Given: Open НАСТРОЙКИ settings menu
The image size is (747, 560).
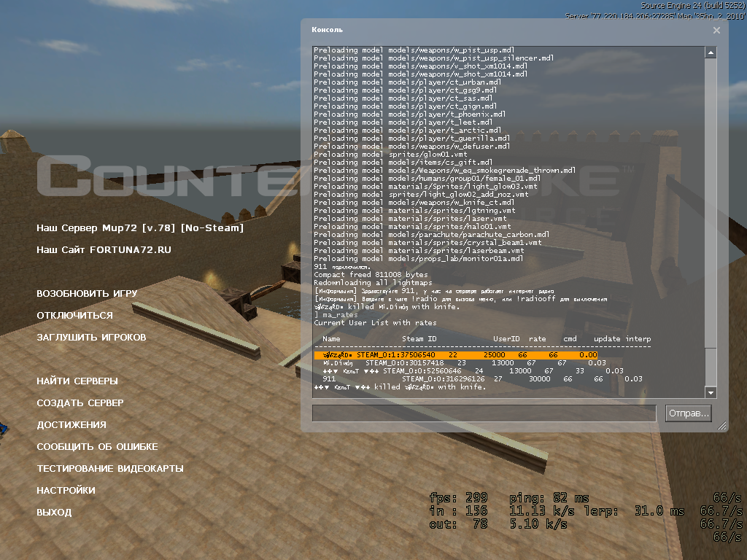Looking at the screenshot, I should [66, 491].
